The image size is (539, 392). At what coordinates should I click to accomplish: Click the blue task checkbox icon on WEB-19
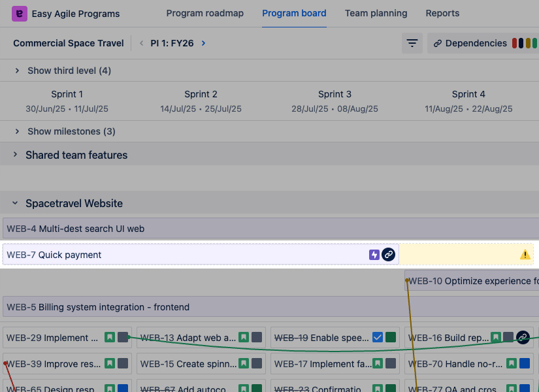[x=378, y=338]
